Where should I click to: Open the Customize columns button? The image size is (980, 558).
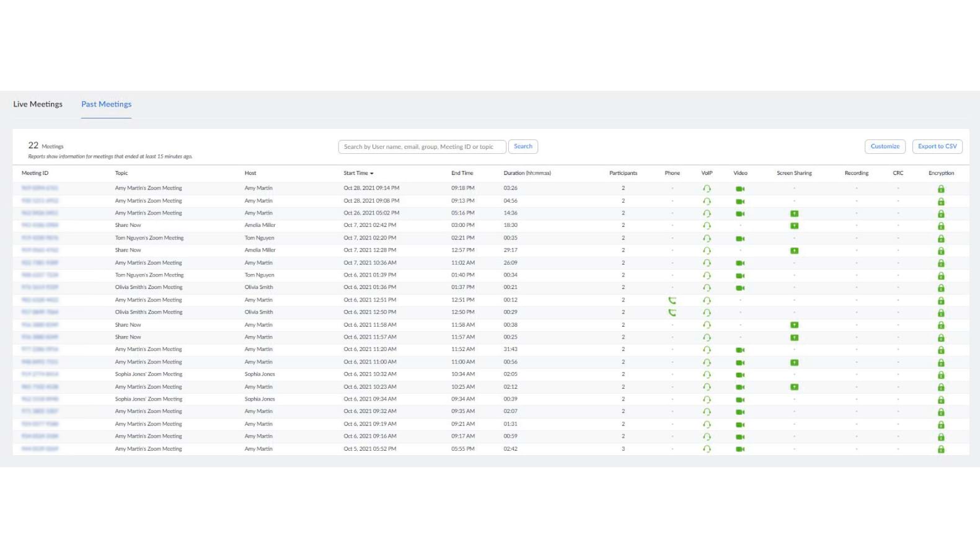coord(885,146)
